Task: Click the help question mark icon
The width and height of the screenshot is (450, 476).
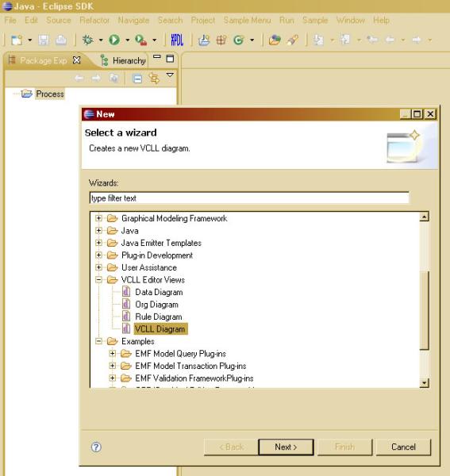Action: pyautogui.click(x=96, y=447)
